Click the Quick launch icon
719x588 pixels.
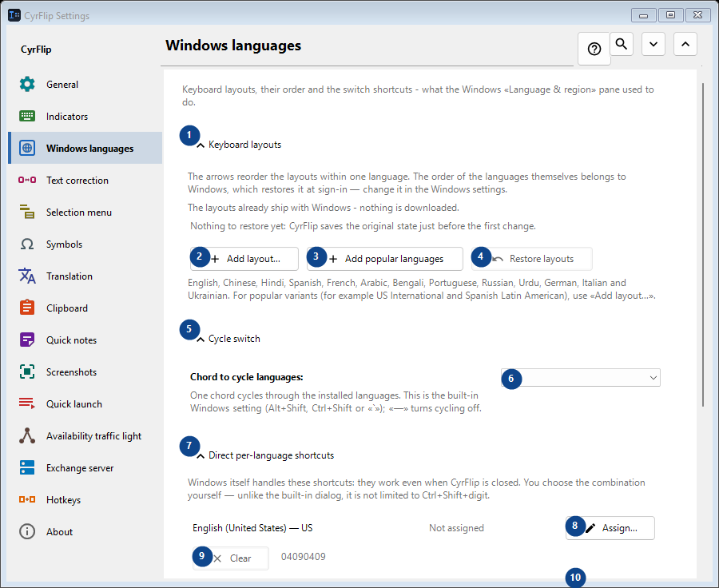click(27, 403)
